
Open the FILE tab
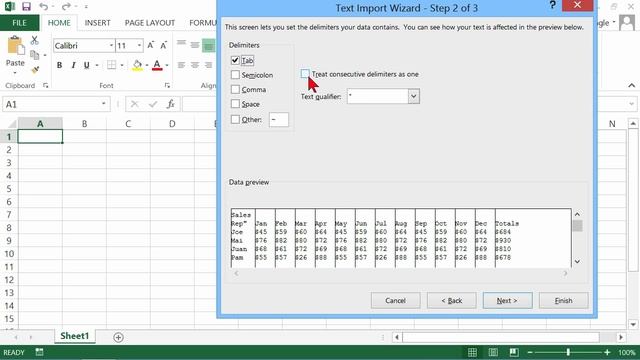pyautogui.click(x=19, y=23)
